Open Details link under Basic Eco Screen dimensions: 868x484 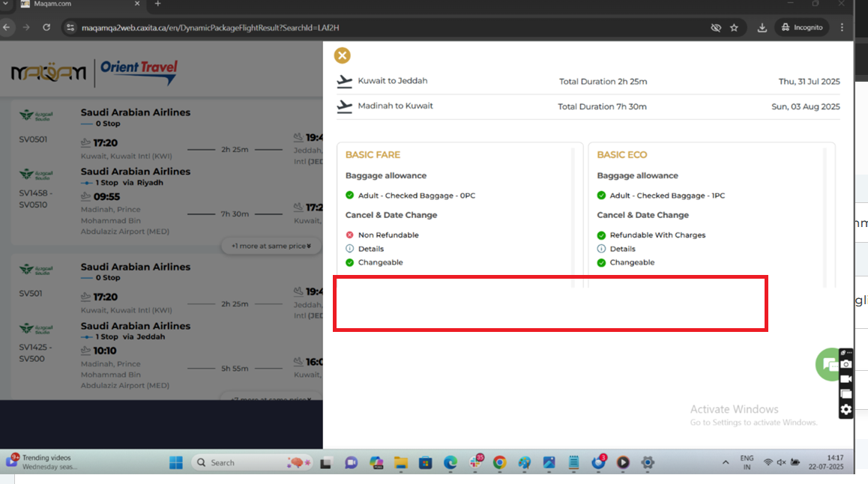tap(622, 249)
